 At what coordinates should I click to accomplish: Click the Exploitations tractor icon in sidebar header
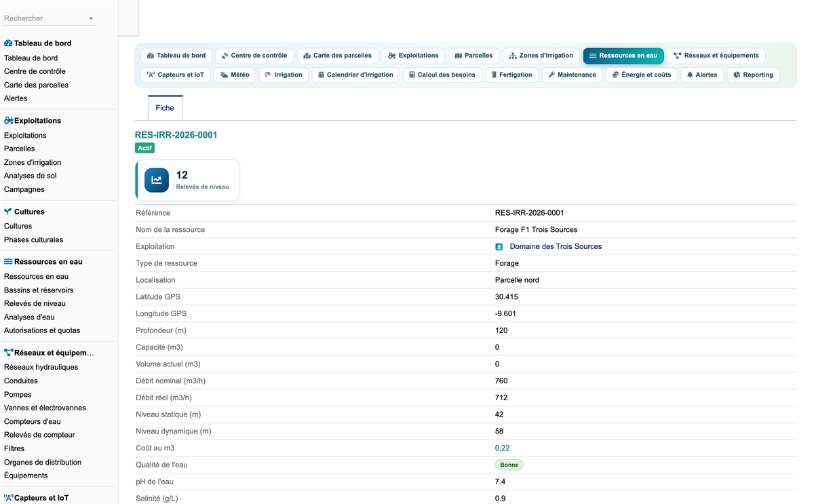8,121
